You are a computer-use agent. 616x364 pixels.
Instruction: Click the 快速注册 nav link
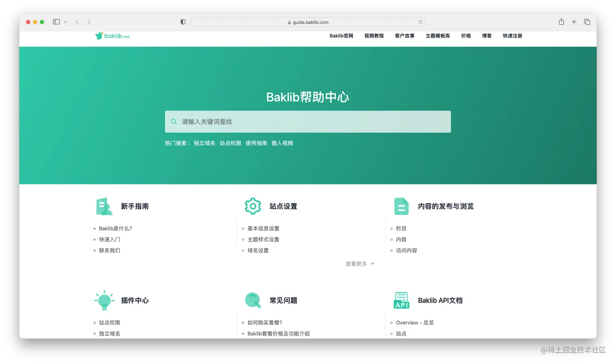pos(513,36)
